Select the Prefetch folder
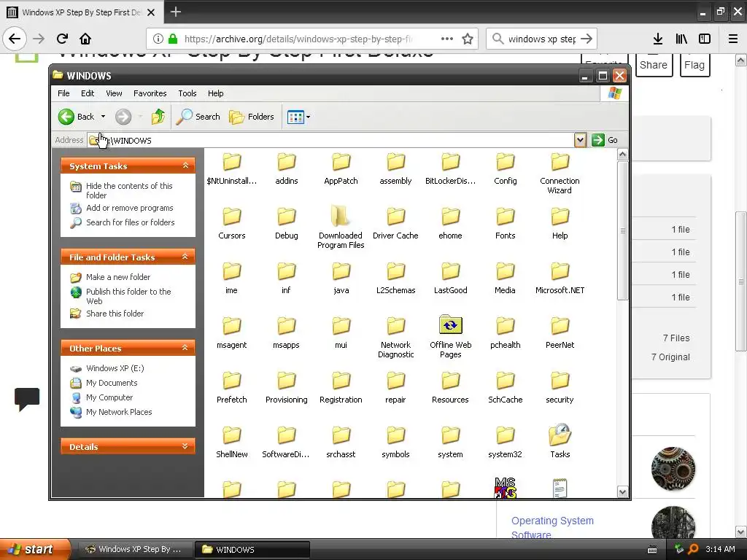Screen dimensions: 747x560 click(231, 387)
